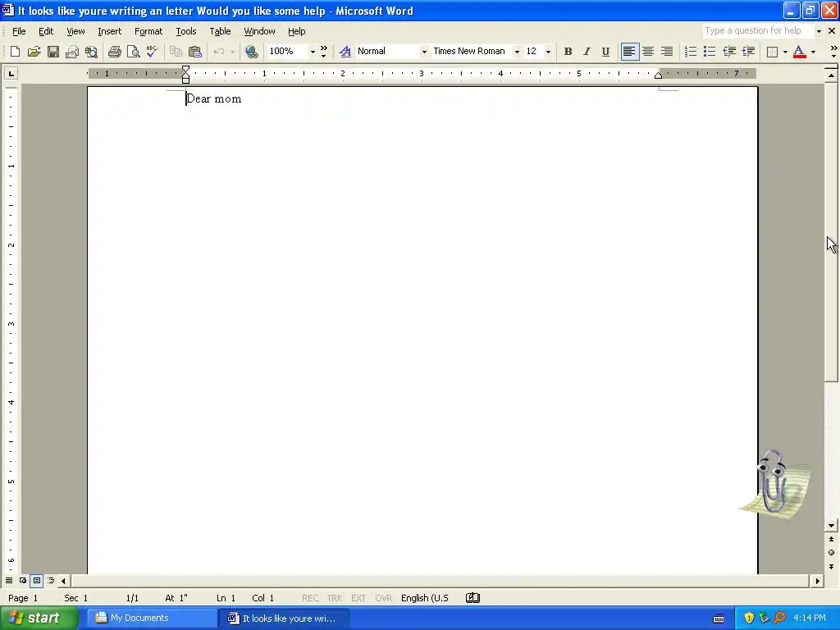Click the spelling status book icon
840x630 pixels.
tap(472, 598)
